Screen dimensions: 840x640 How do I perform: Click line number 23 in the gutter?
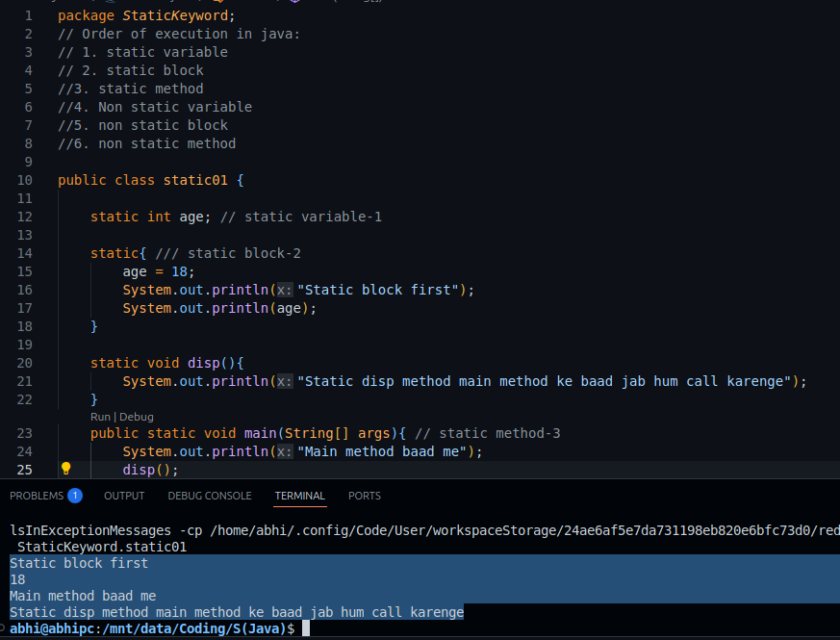[25, 433]
